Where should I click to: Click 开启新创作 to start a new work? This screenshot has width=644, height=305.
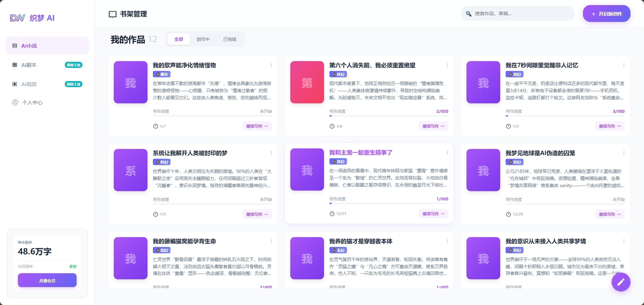(606, 14)
